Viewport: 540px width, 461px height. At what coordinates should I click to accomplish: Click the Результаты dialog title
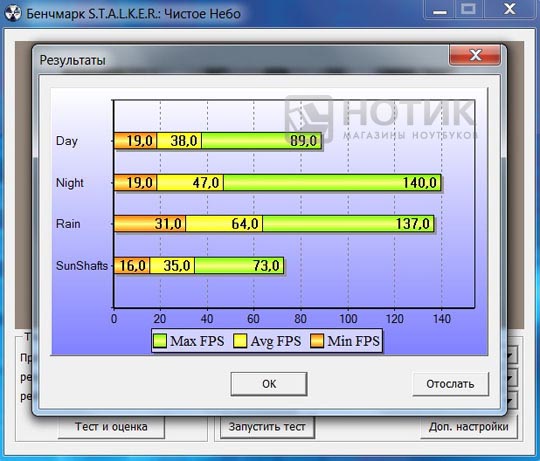coord(73,60)
